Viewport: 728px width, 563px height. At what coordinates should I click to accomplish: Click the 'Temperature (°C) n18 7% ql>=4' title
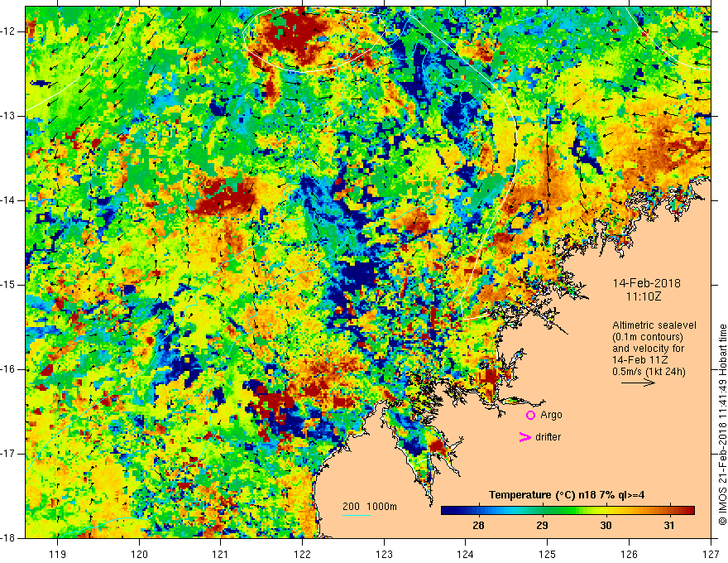567,495
